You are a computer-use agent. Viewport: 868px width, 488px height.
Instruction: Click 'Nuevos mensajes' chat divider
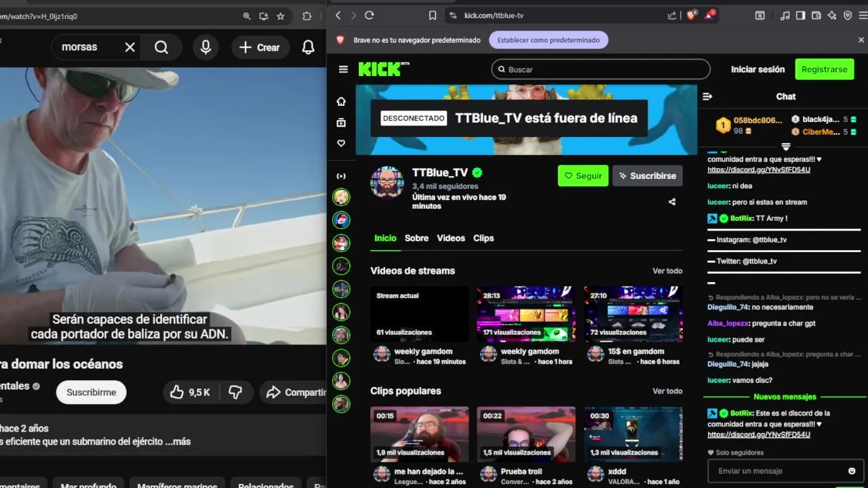(x=785, y=396)
